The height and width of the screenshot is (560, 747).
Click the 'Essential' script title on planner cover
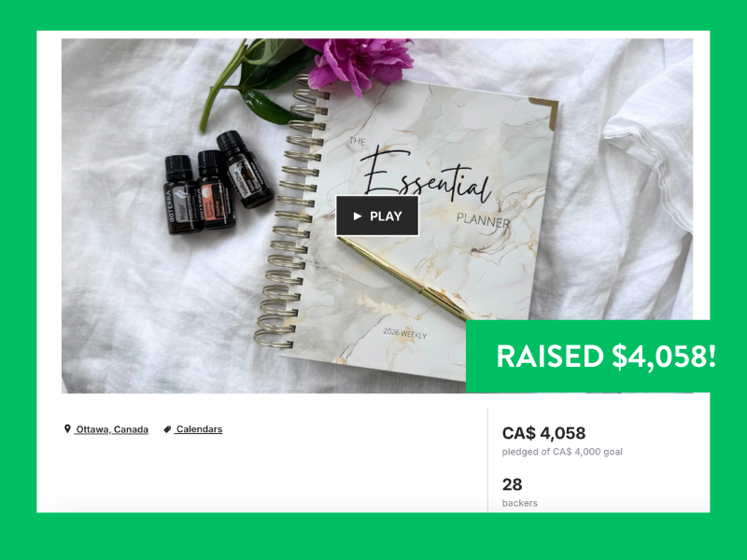(x=424, y=174)
